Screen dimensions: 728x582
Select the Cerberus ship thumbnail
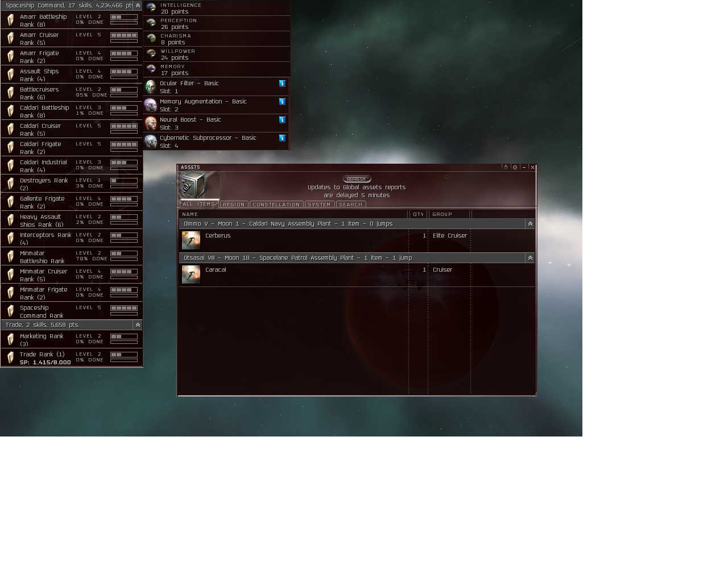(x=191, y=240)
